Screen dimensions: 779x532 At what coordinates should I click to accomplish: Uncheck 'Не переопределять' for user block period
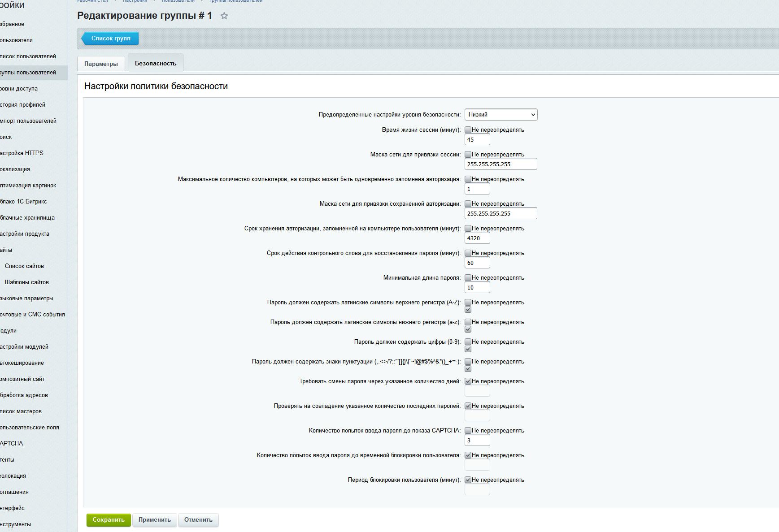tap(468, 480)
